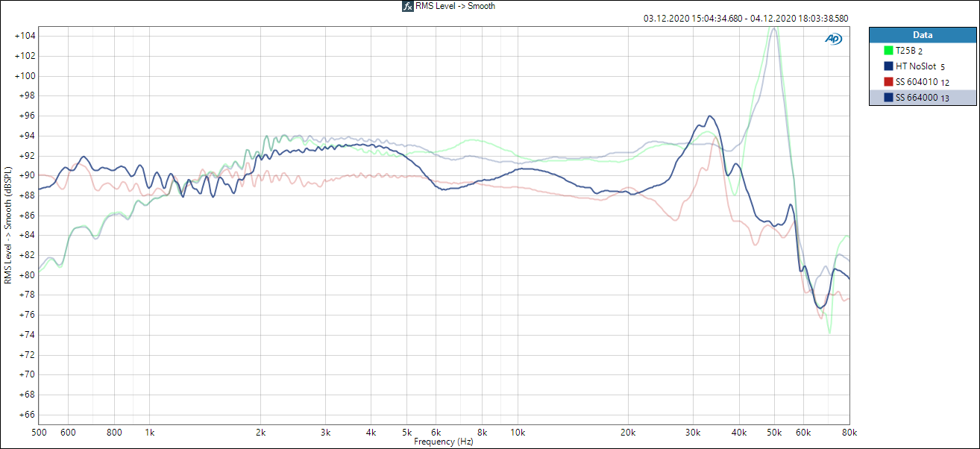Click the +94 Y-axis tick label

pos(26,136)
